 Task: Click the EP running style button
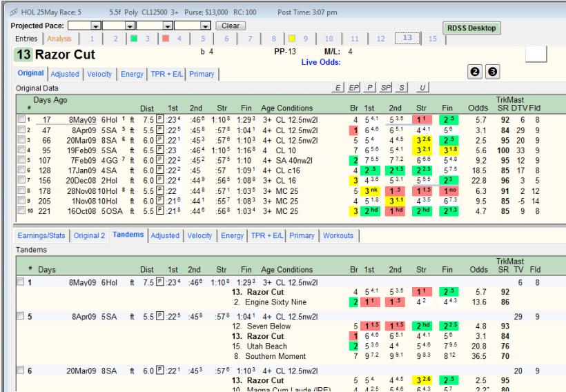[353, 88]
